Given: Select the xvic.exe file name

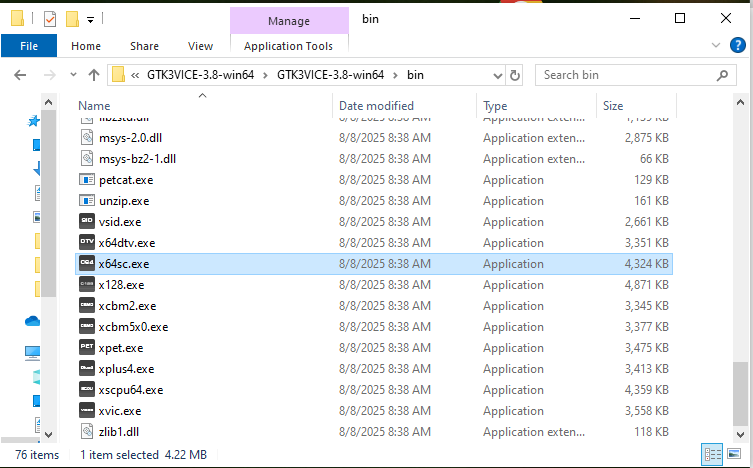Looking at the screenshot, I should (x=120, y=411).
